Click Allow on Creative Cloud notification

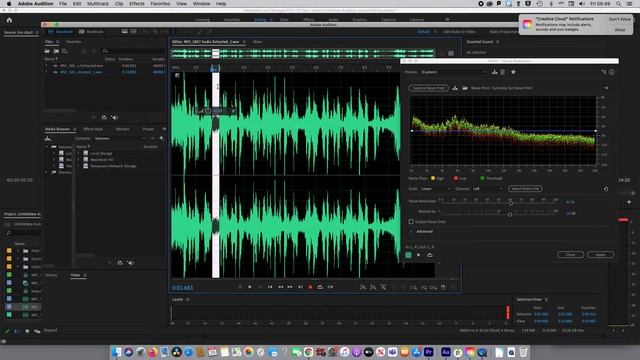tap(620, 30)
